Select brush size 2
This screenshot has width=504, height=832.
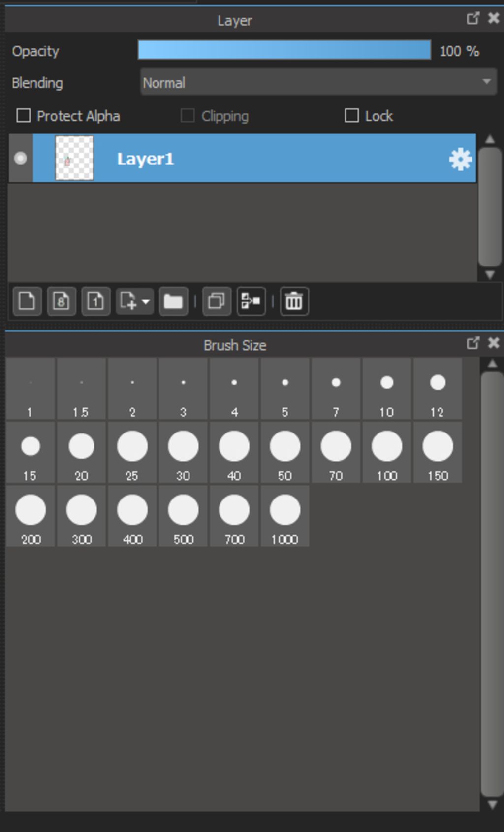point(132,389)
